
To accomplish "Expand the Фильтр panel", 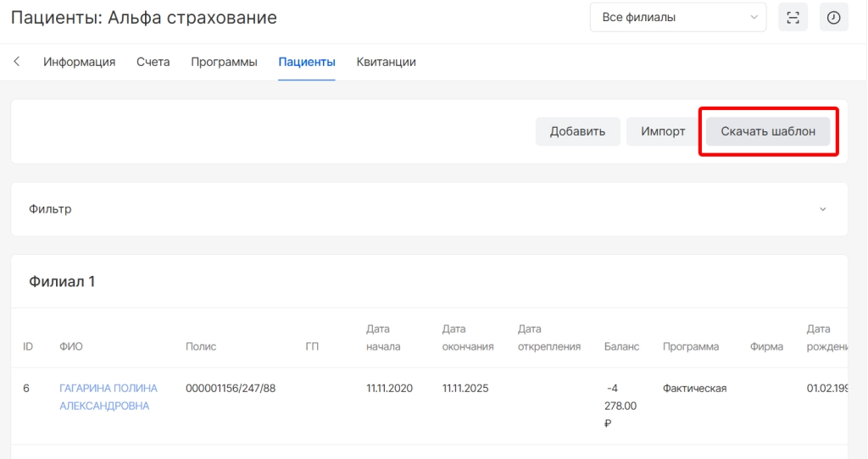I will tap(429, 209).
